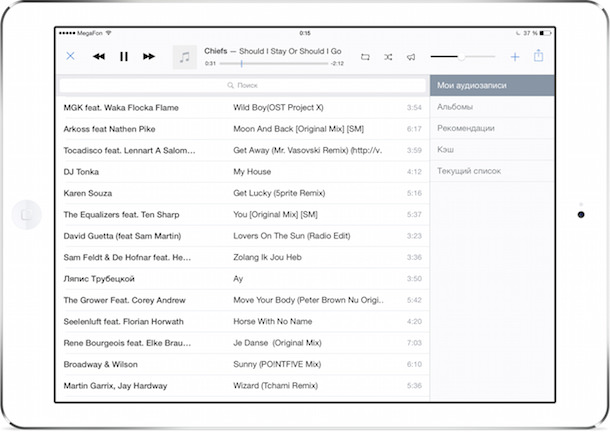This screenshot has height=432, width=610.
Task: Play Zolang Ik Jou Heb
Action: [267, 258]
